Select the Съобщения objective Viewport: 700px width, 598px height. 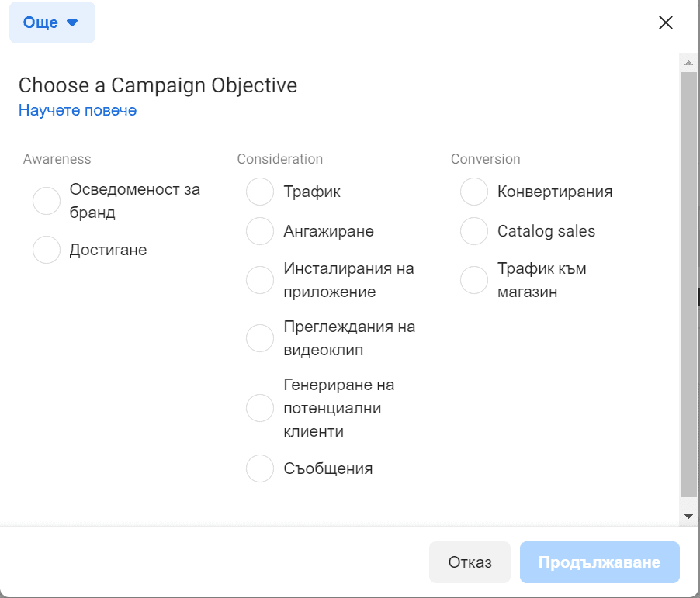click(x=260, y=468)
